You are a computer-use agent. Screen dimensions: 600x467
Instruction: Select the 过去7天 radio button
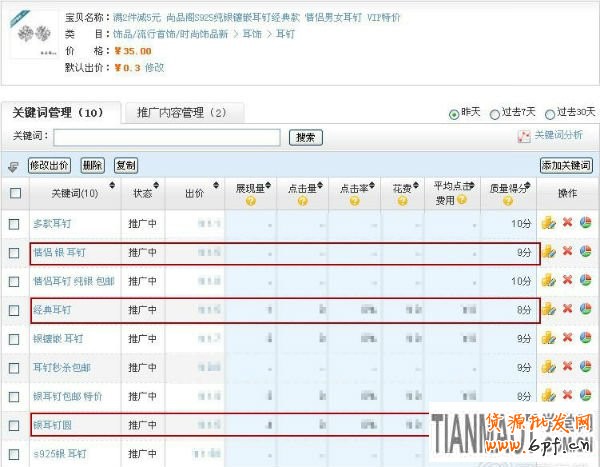495,114
